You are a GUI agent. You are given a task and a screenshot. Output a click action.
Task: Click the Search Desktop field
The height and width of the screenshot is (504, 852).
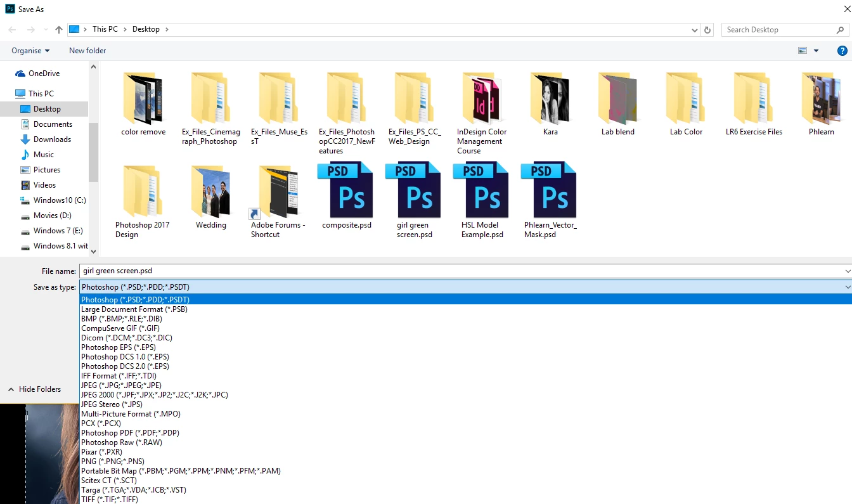(784, 30)
